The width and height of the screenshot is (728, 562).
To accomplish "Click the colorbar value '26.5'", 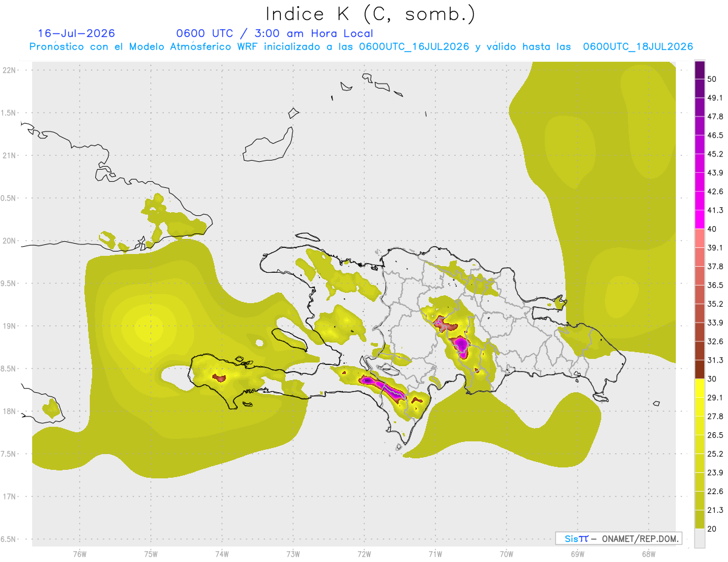I will pyautogui.click(x=715, y=435).
